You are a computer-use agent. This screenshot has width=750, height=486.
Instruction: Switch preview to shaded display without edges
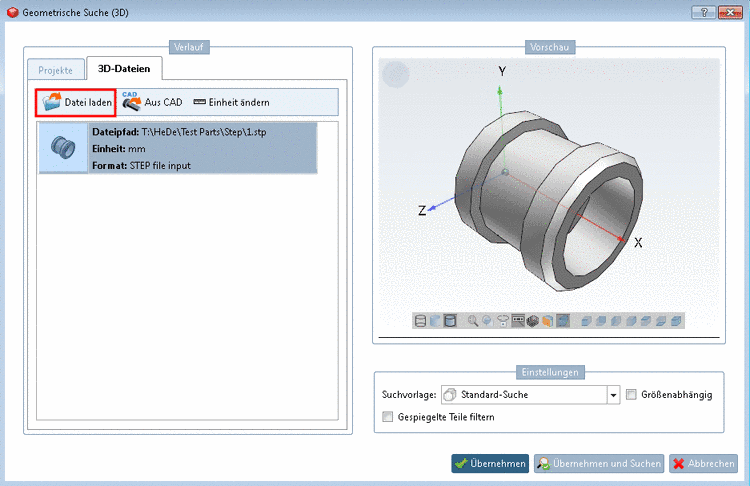435,320
